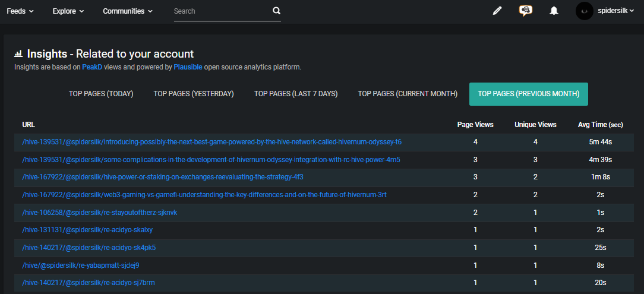
Task: Click into the Search input field
Action: (x=222, y=11)
